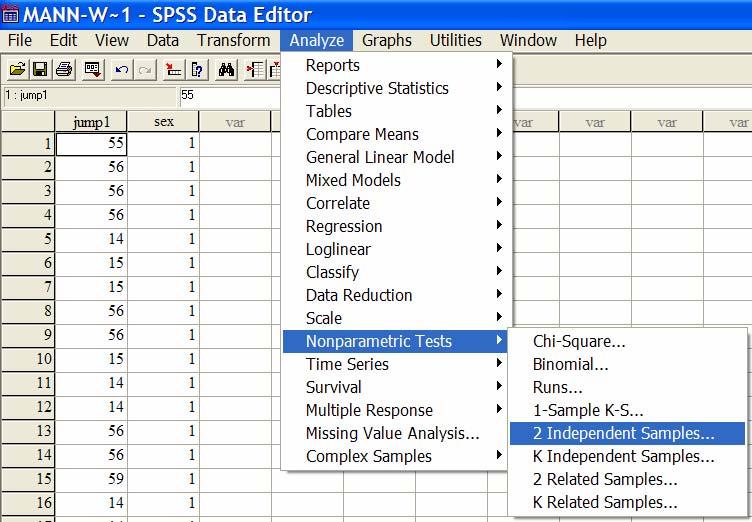The image size is (752, 522).
Task: Expand the Scale submenu
Action: [x=395, y=318]
